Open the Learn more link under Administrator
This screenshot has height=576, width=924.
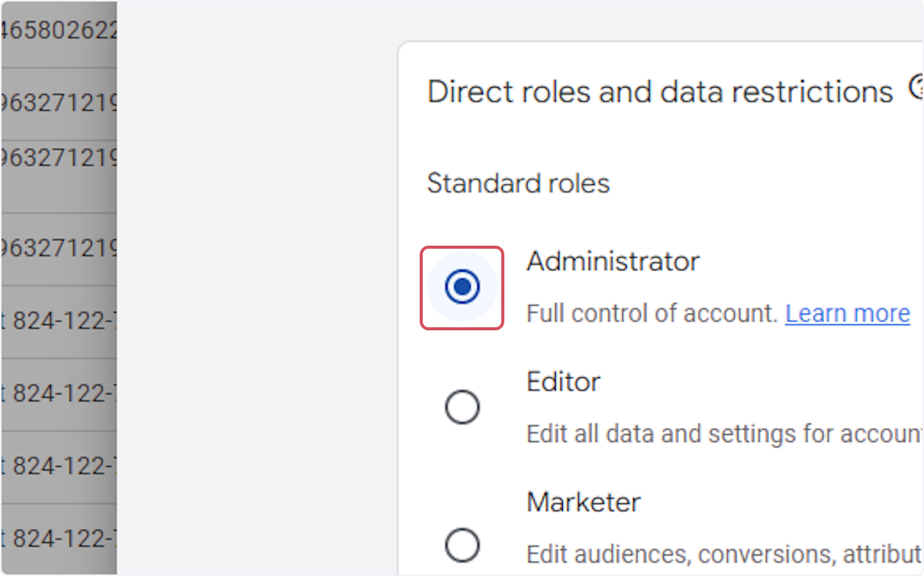click(847, 313)
